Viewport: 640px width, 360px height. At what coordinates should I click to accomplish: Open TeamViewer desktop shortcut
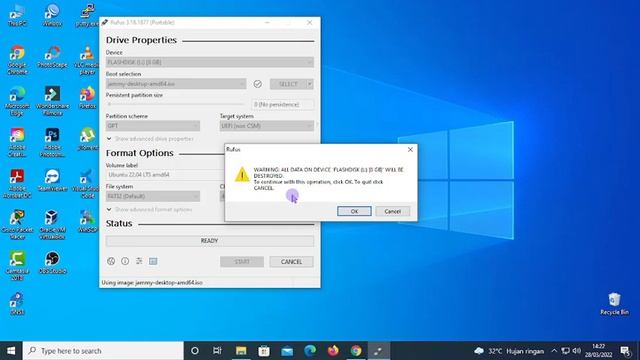pyautogui.click(x=52, y=180)
